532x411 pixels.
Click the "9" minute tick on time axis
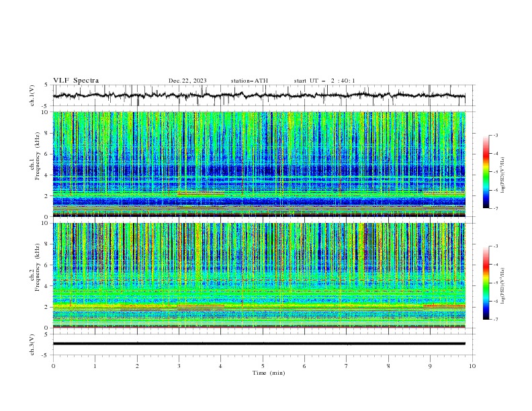[430, 366]
